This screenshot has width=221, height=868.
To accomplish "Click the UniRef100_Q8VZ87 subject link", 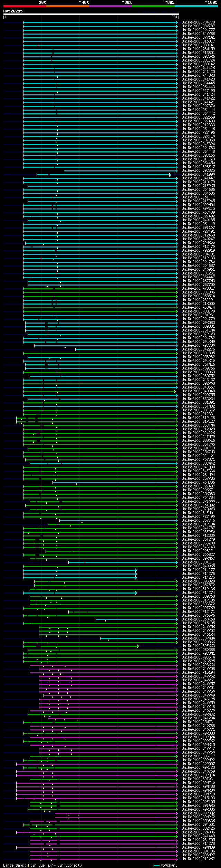I will pos(198,26).
